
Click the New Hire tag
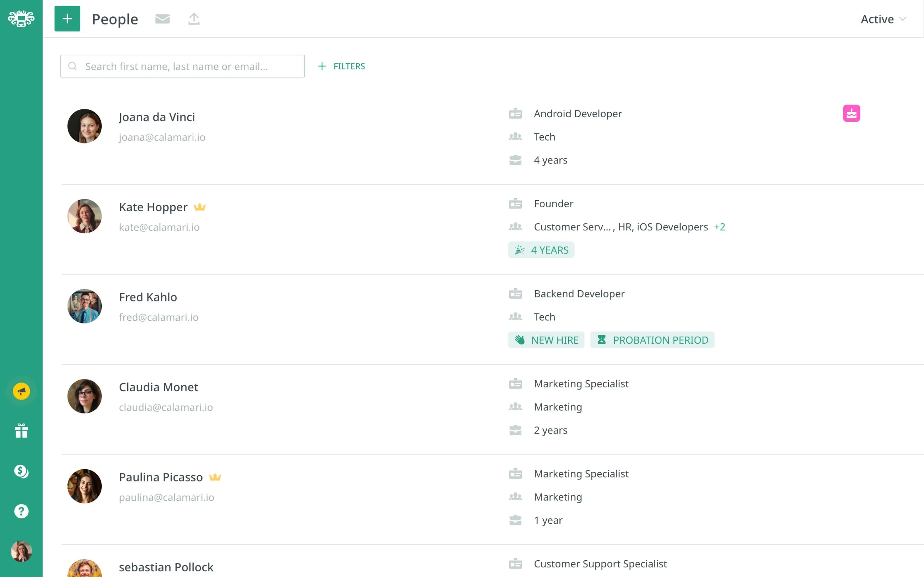(x=546, y=340)
